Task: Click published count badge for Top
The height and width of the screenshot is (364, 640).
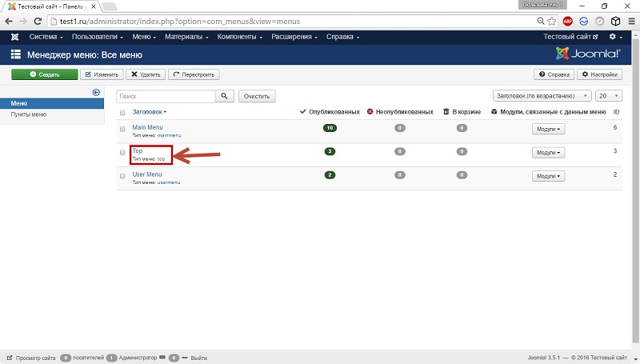Action: click(330, 151)
